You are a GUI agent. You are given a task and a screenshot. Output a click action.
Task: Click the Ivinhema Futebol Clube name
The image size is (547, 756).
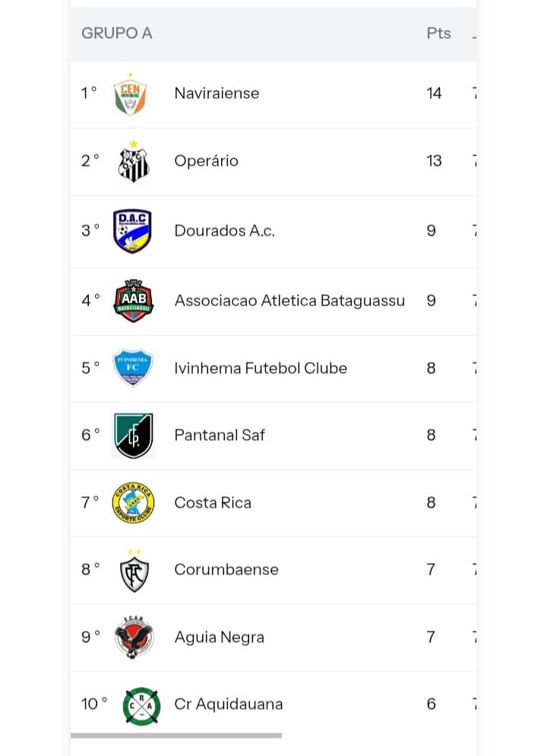[261, 368]
